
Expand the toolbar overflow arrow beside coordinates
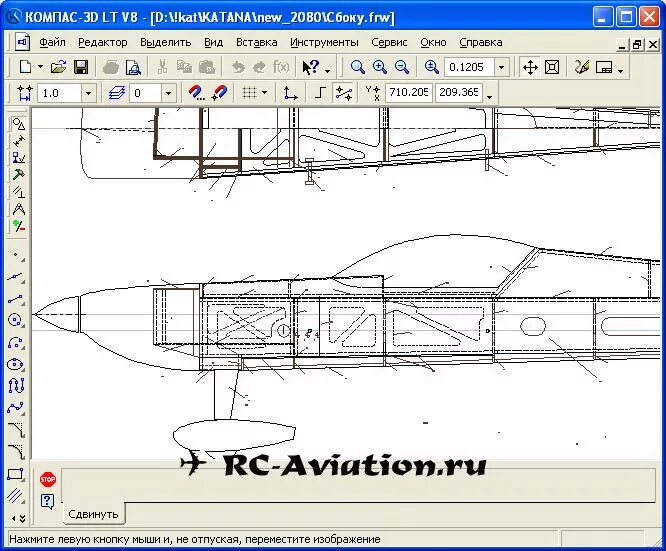coord(490,97)
